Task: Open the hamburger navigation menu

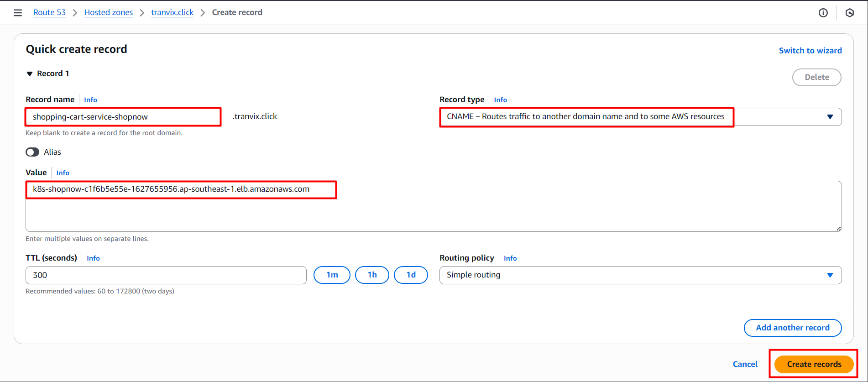Action: [x=18, y=13]
